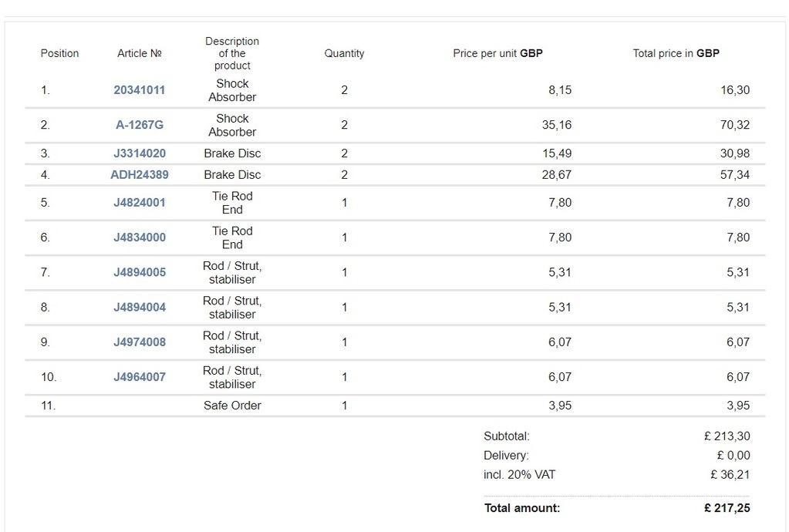Open article link J3314020

[140, 153]
